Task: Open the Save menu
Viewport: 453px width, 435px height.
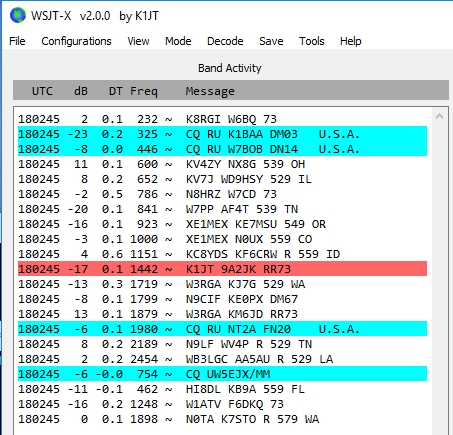Action: point(271,41)
